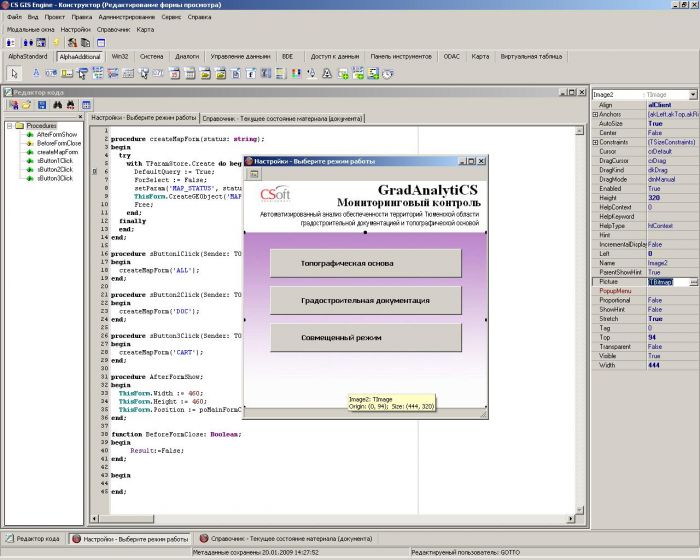Select the Width property value 444

(654, 365)
